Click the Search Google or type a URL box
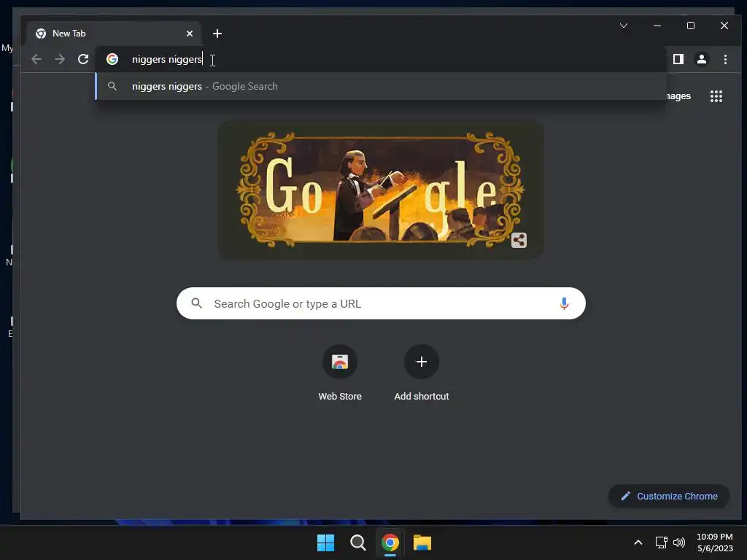This screenshot has height=560, width=747. coord(381,303)
